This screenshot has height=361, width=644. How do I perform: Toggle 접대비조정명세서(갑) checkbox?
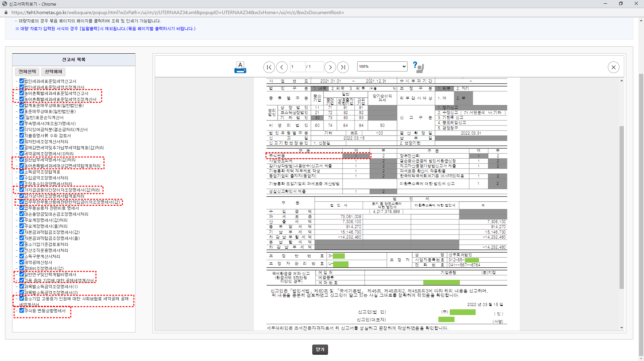(x=21, y=268)
